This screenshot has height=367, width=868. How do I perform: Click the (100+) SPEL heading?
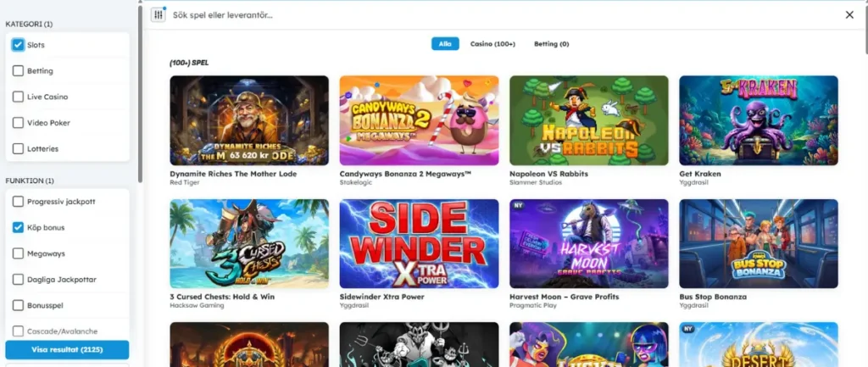189,63
